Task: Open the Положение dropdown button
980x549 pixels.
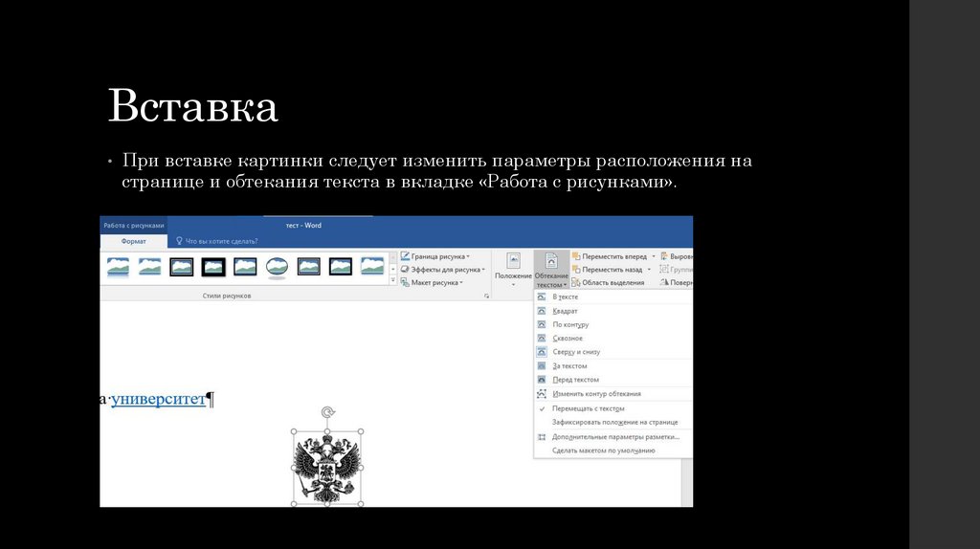Action: (x=513, y=270)
